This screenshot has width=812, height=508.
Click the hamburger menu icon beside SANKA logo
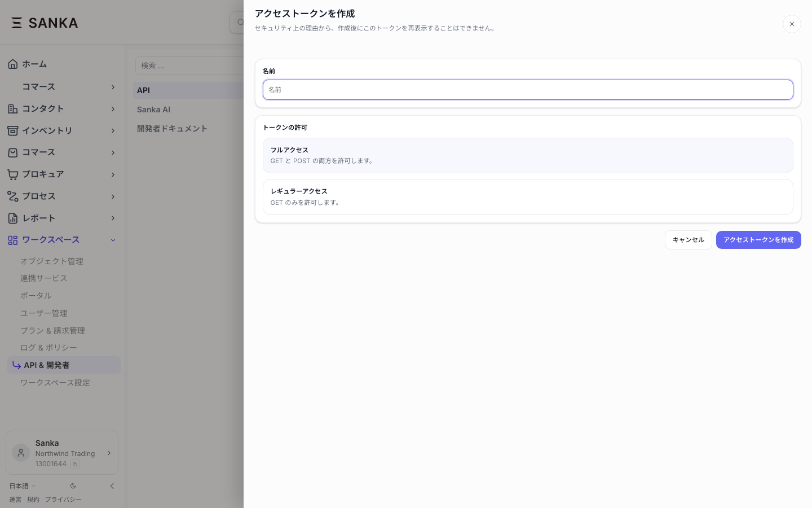(17, 23)
